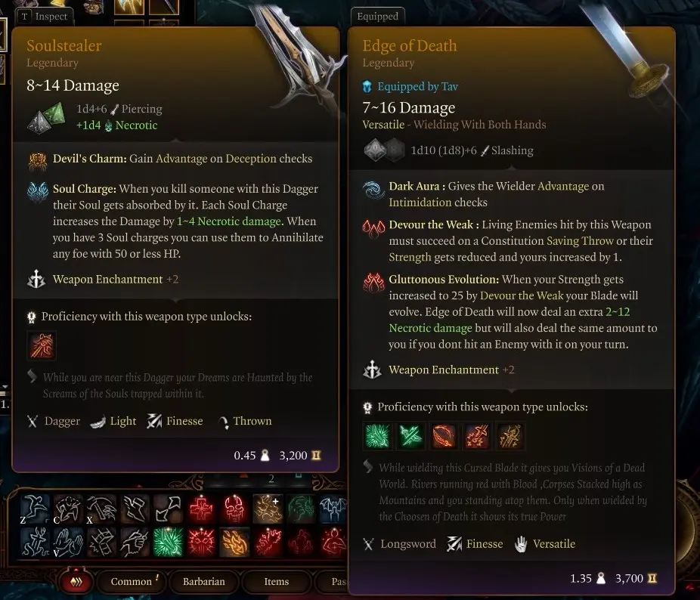This screenshot has height=600, width=700.
Task: Select first green longsword proficiency skill icon
Action: pyautogui.click(x=377, y=436)
